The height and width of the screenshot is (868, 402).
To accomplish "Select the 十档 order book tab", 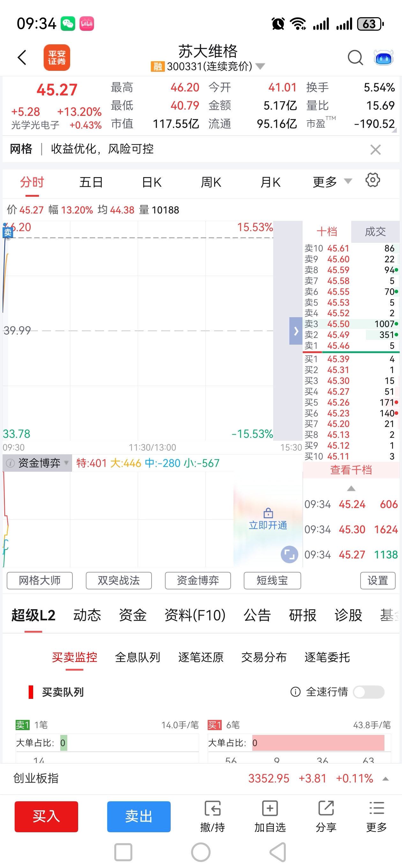I will pyautogui.click(x=327, y=231).
